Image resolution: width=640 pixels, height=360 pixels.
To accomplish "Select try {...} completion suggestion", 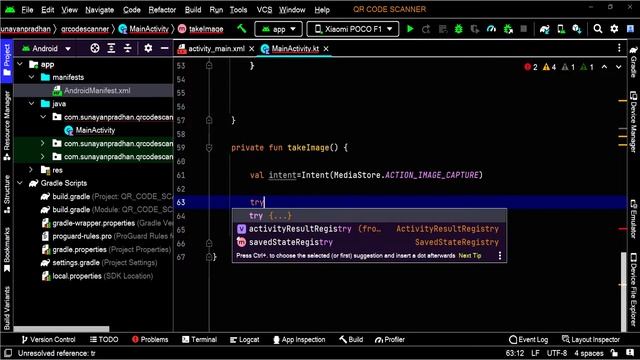I will pos(369,216).
